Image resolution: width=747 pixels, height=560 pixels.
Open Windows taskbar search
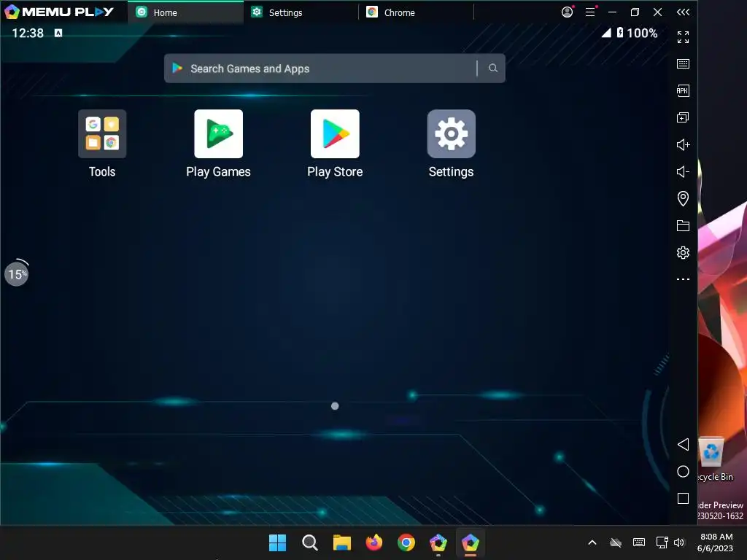(309, 542)
